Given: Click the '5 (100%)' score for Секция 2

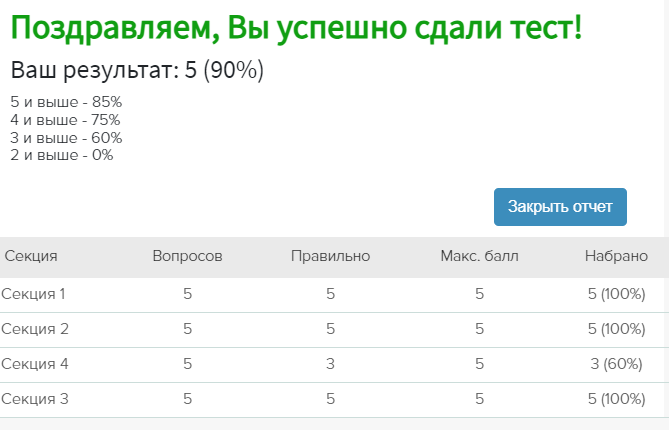Looking at the screenshot, I should point(616,329).
